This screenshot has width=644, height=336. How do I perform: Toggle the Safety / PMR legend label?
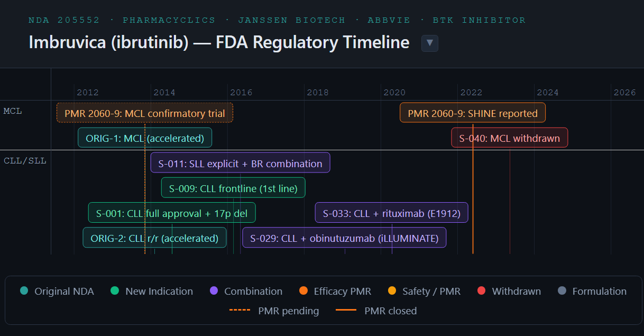pyautogui.click(x=431, y=291)
